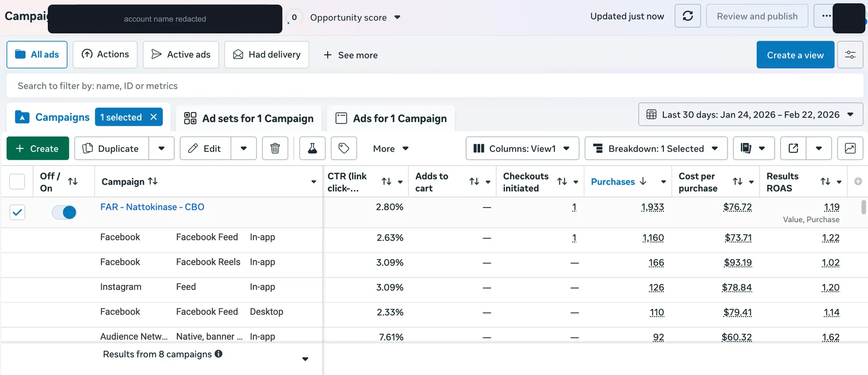Screen dimensions: 868x375
Task: Click the export share icon
Action: [x=793, y=148]
